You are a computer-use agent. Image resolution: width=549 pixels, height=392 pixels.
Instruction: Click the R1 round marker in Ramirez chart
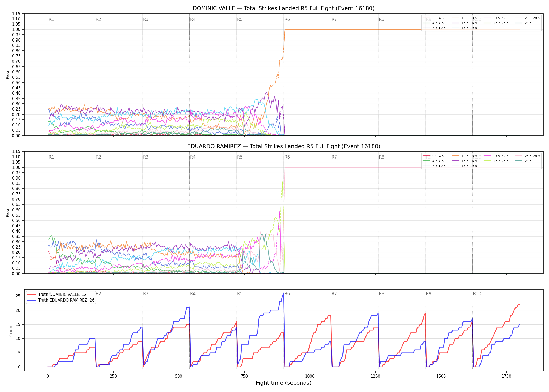pos(51,157)
